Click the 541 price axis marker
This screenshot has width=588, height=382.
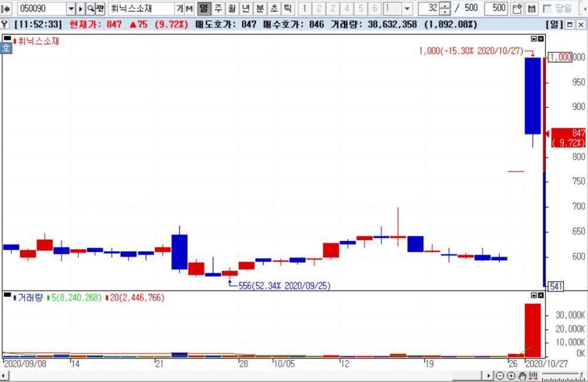coord(556,286)
